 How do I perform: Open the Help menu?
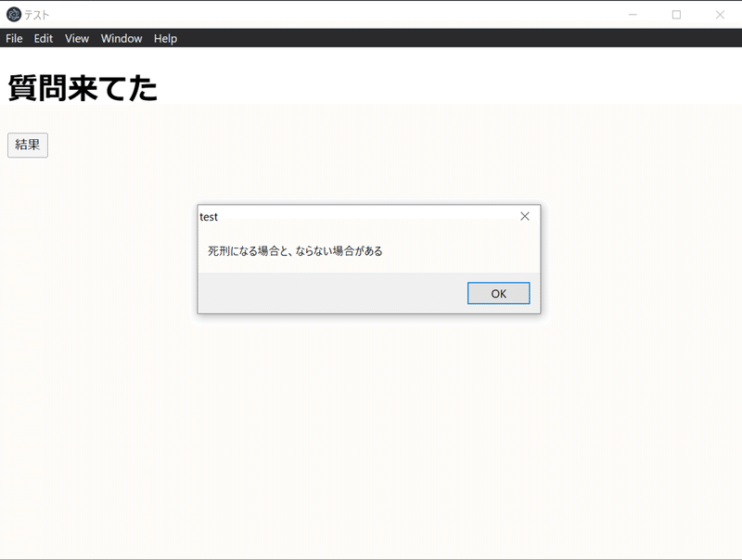[x=164, y=38]
